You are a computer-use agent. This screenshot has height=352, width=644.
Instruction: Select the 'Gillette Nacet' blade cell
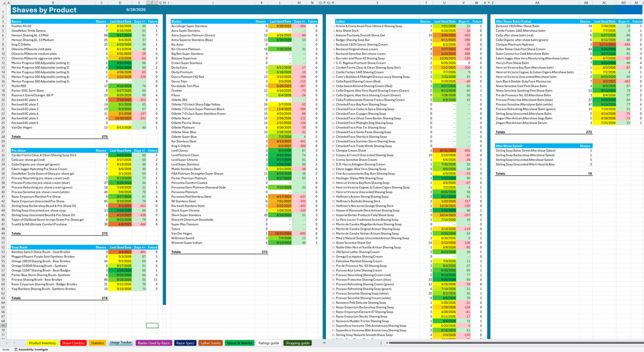[x=212, y=118]
